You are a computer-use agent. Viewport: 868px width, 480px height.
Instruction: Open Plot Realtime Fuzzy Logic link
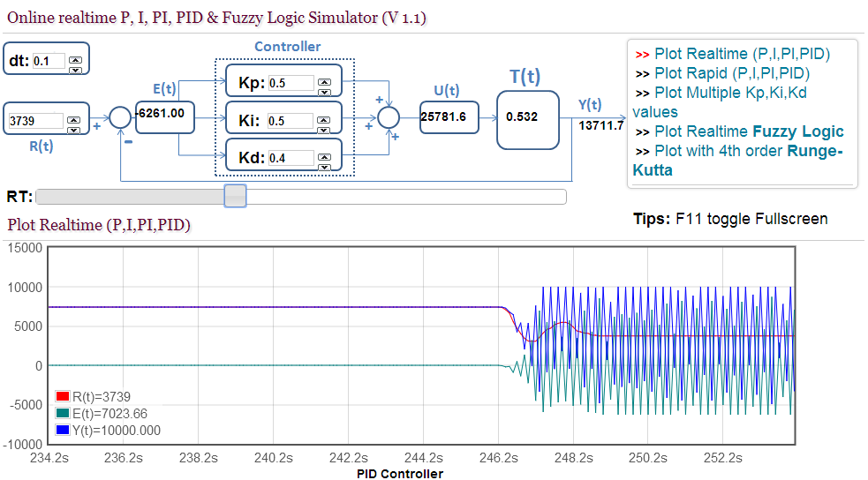point(749,131)
